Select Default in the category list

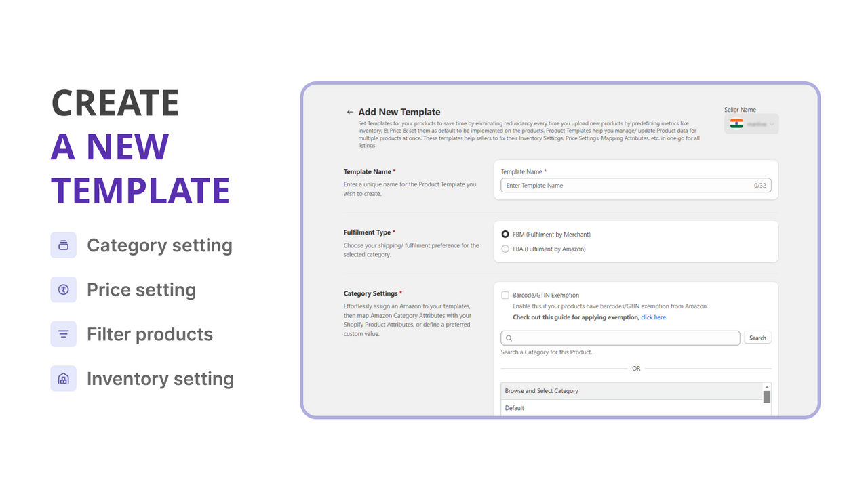pos(632,408)
